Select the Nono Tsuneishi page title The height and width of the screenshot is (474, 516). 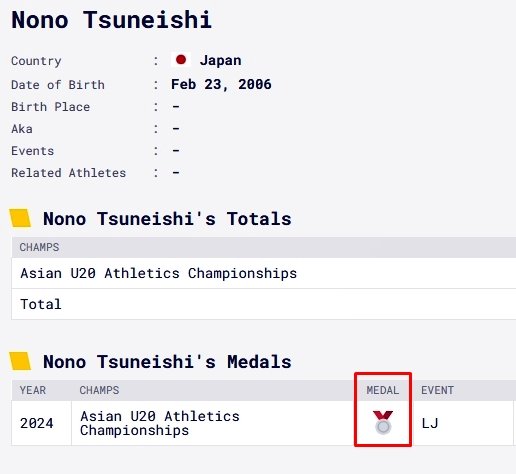click(x=111, y=20)
